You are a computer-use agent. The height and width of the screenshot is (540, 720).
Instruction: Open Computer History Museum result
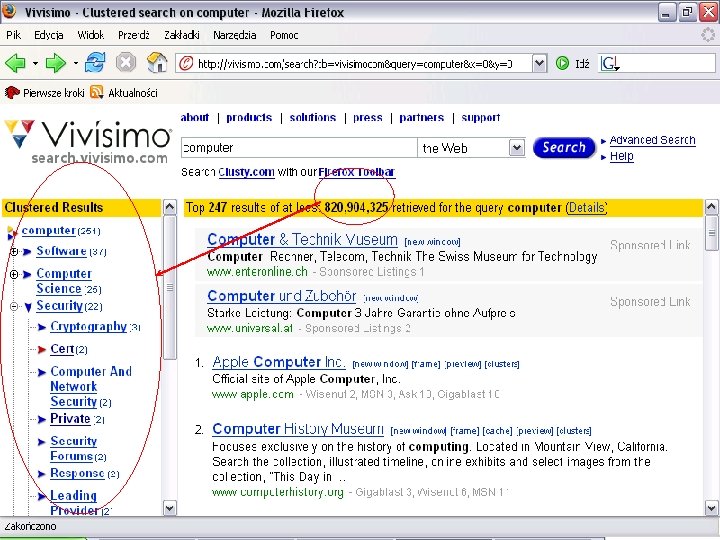(x=298, y=429)
